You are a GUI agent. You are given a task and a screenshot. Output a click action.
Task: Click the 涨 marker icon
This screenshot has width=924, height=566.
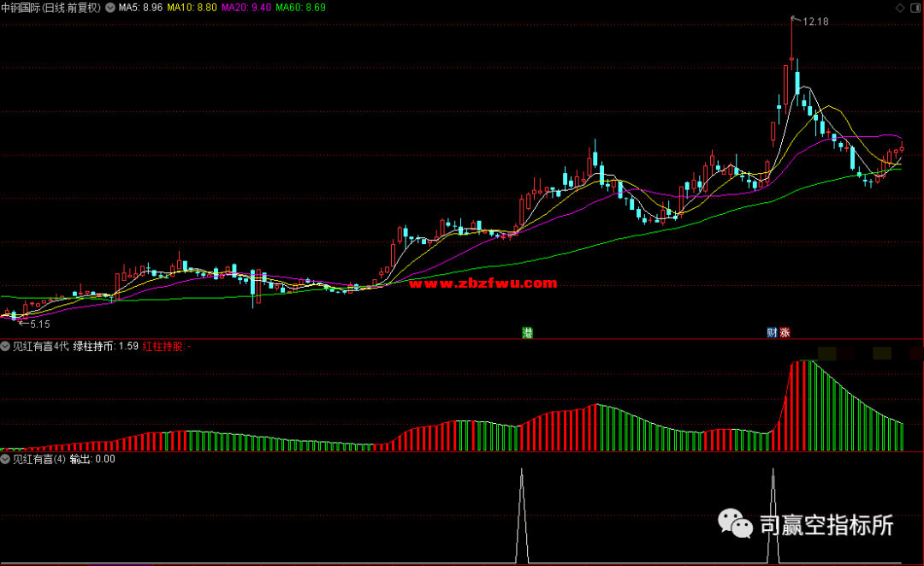[785, 332]
